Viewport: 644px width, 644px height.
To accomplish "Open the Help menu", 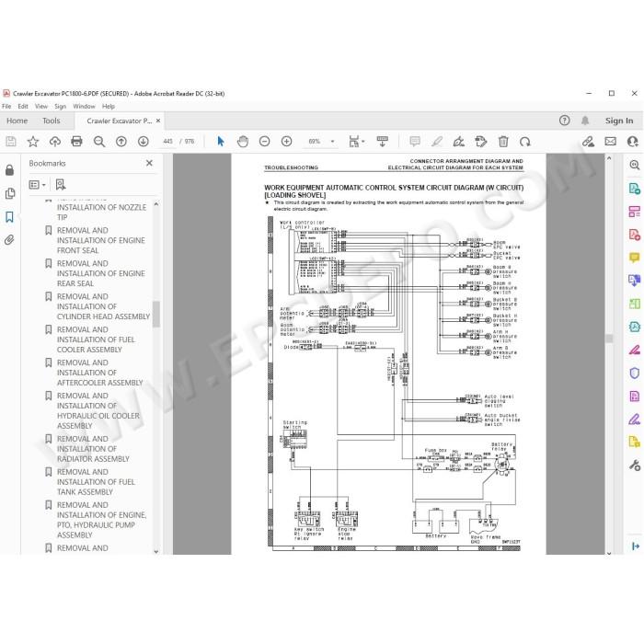I will coord(109,107).
